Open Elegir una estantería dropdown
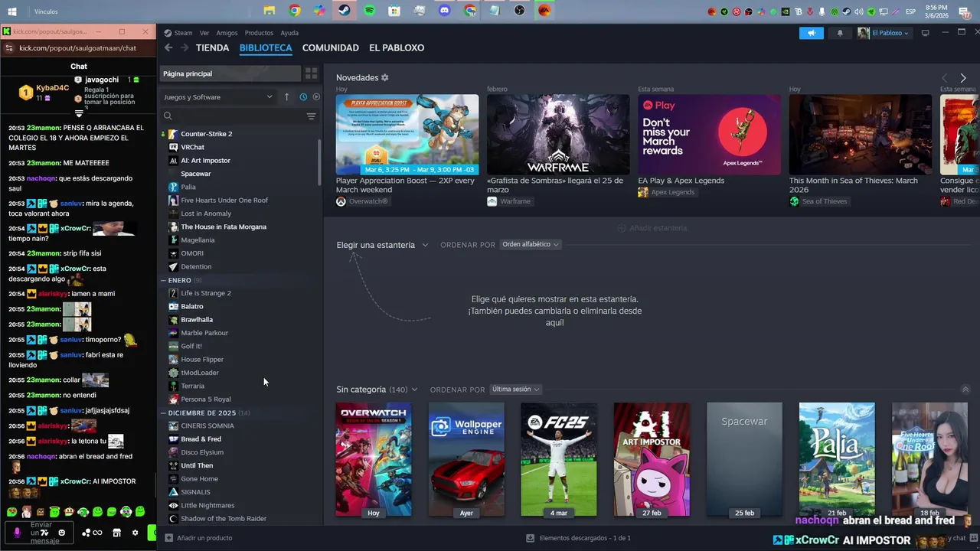 (x=382, y=245)
